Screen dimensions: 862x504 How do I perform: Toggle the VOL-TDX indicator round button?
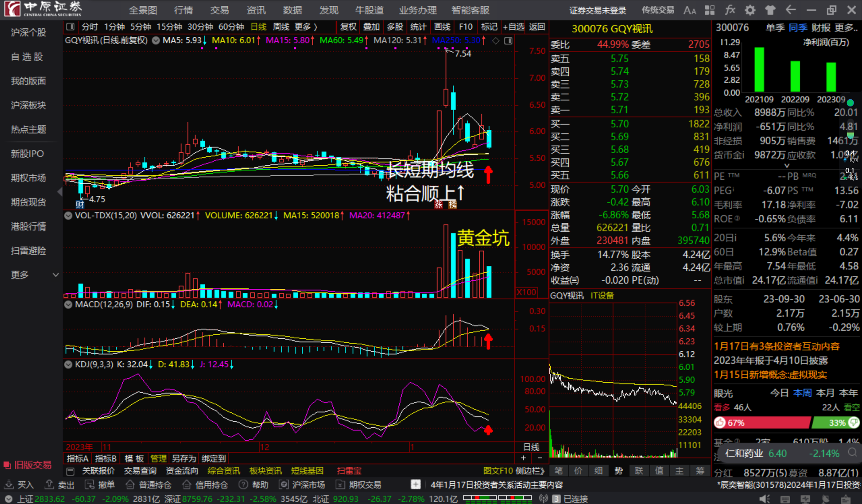coord(68,216)
